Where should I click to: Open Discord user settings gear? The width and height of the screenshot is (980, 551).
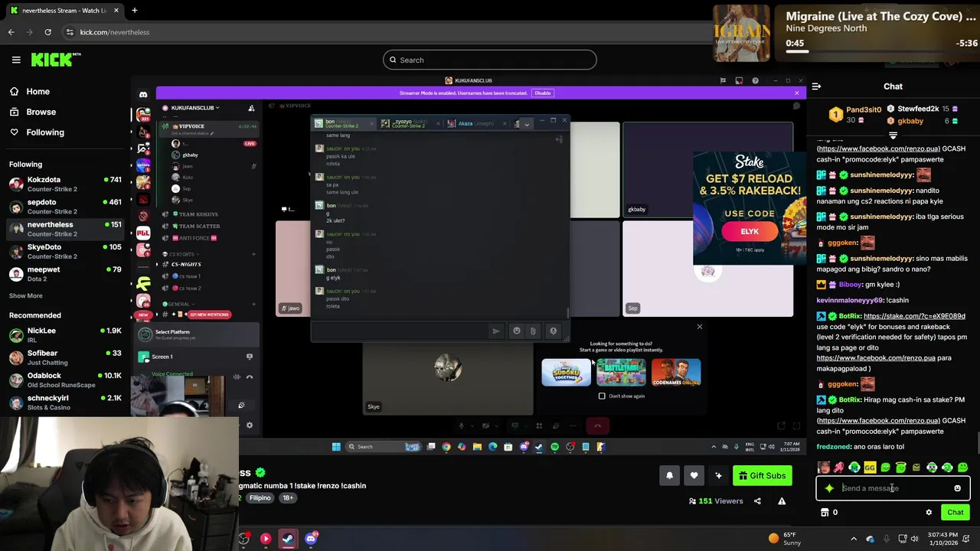249,425
